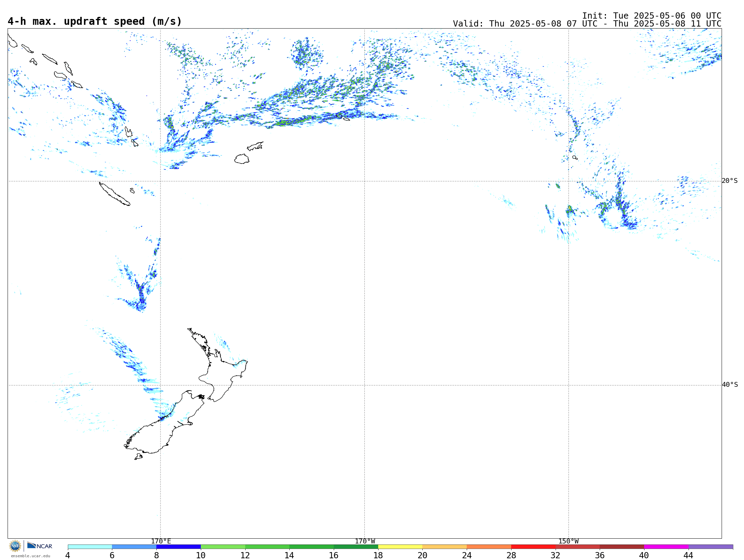744x560 pixels.
Task: Click the colorbar tick label '24'
Action: [x=467, y=556]
